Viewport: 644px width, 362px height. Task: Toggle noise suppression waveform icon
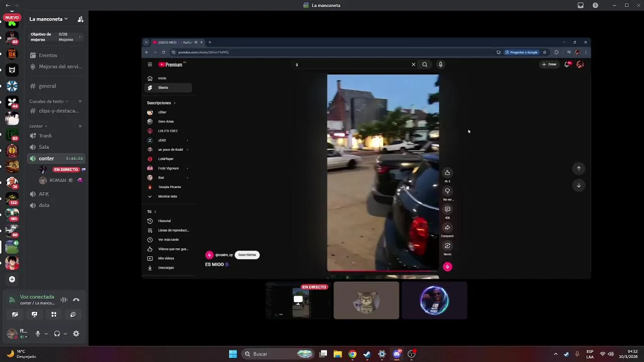[64, 300]
